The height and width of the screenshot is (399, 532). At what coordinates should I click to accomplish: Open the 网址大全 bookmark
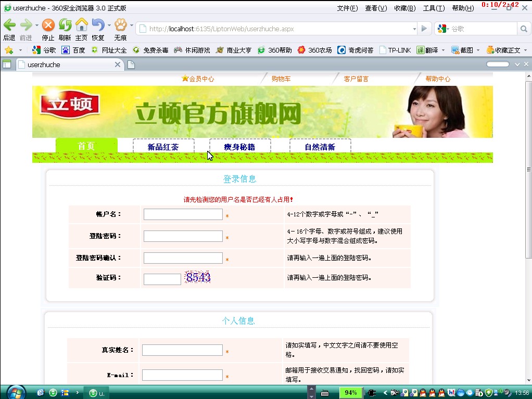coord(109,50)
